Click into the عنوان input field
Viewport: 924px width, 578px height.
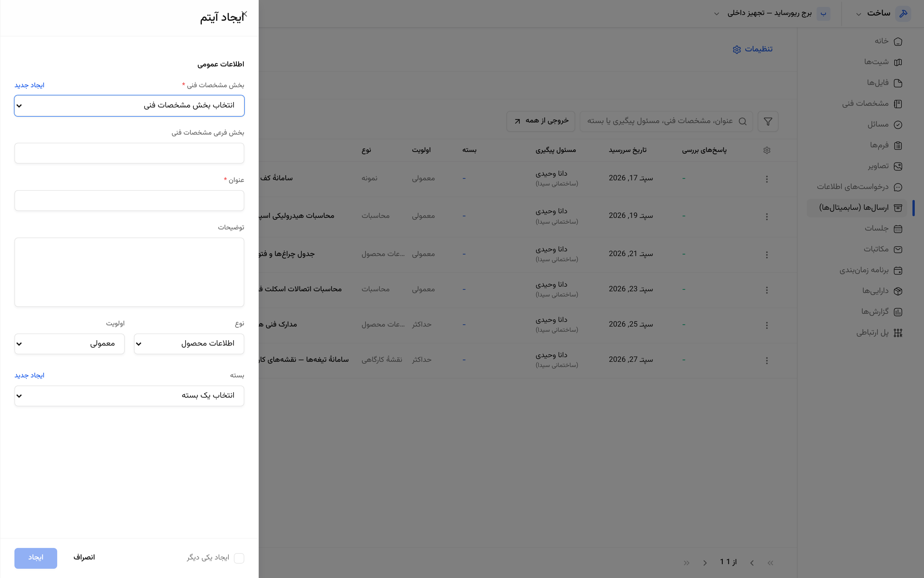pos(129,200)
